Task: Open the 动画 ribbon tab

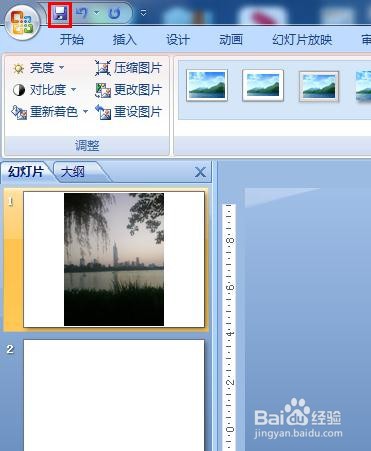Action: (x=231, y=40)
